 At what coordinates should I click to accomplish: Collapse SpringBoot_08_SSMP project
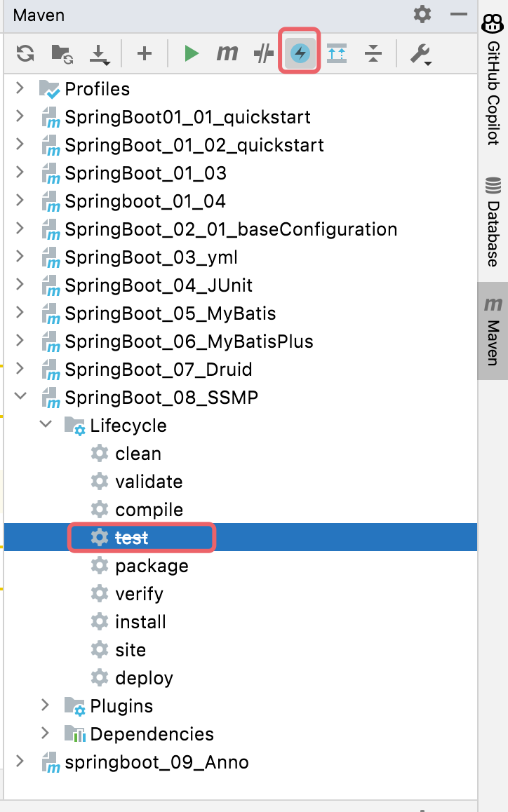[x=20, y=397]
